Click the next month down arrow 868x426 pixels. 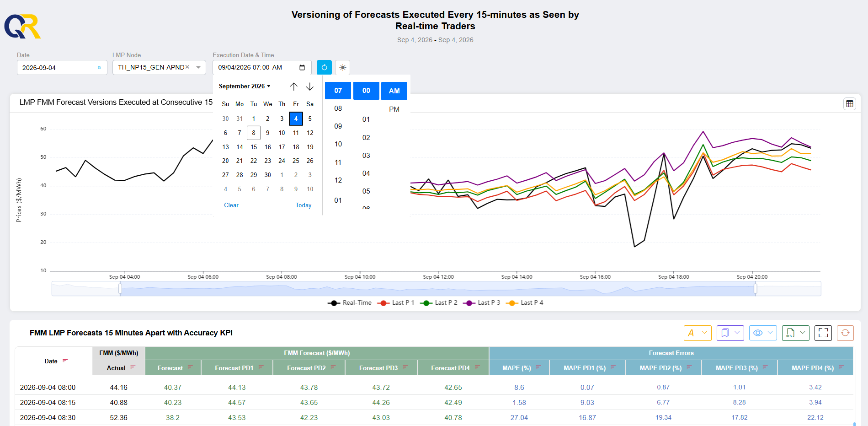[x=310, y=86]
